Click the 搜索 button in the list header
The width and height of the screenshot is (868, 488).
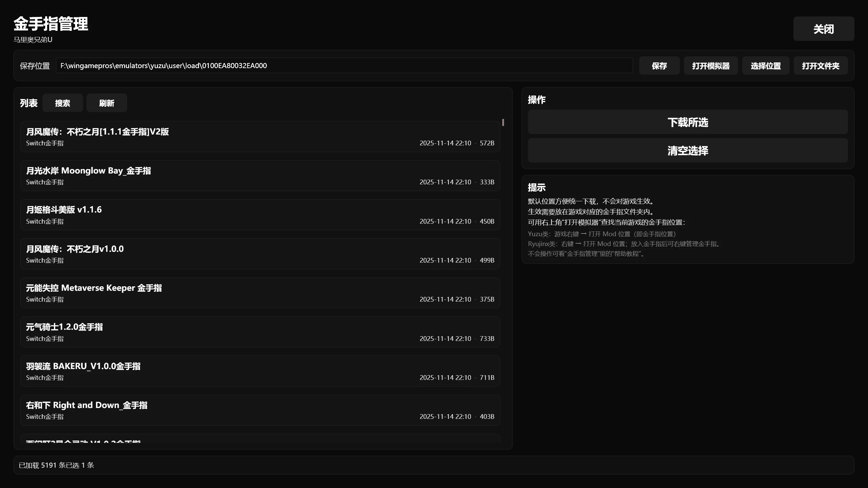point(62,103)
